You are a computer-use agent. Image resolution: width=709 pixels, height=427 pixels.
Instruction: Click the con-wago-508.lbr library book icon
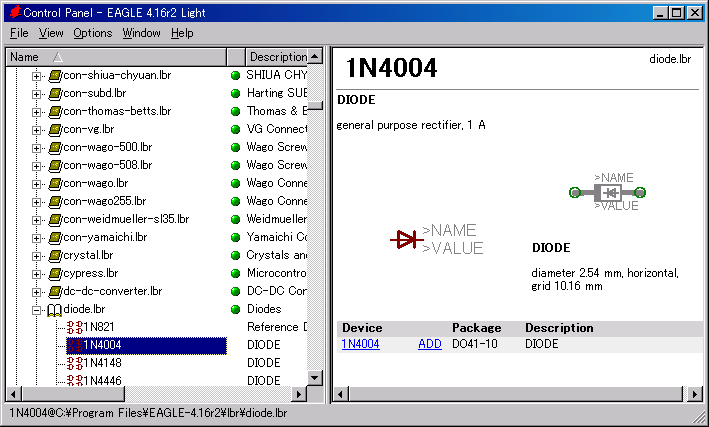[55, 166]
